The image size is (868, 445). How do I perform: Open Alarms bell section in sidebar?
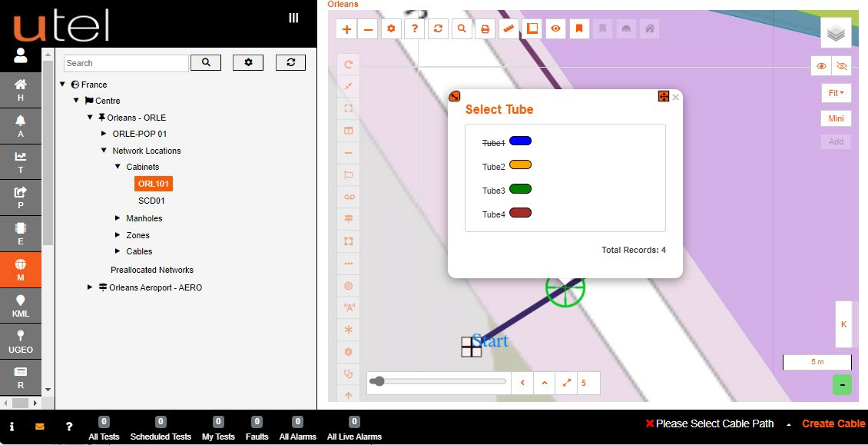tap(21, 126)
